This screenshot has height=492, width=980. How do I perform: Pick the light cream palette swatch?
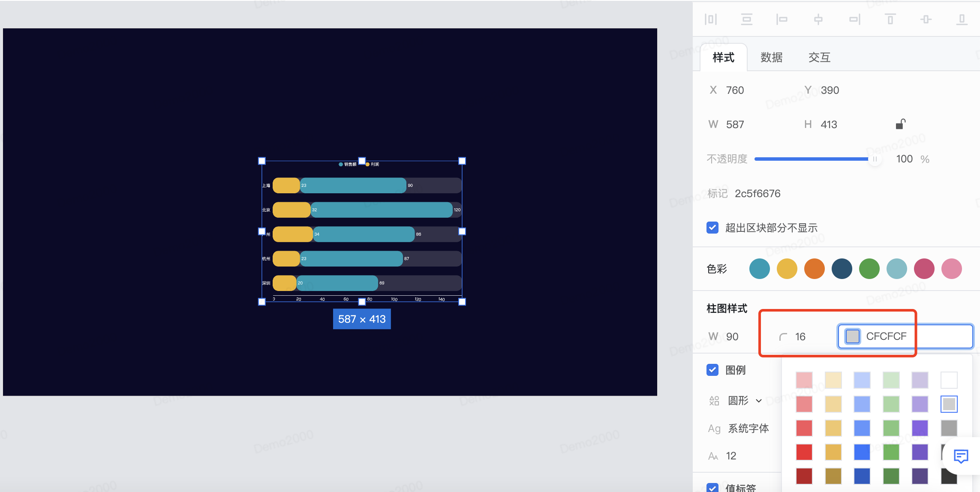[x=833, y=380]
